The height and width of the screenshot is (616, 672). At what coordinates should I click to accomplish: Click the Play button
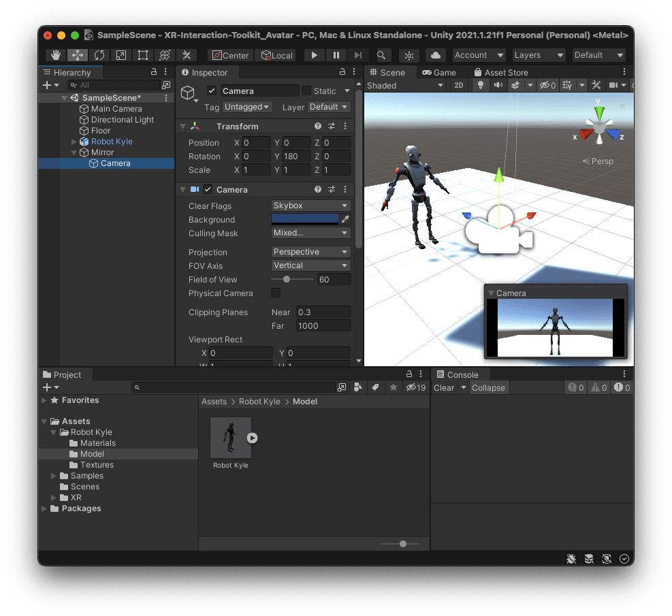[x=314, y=55]
